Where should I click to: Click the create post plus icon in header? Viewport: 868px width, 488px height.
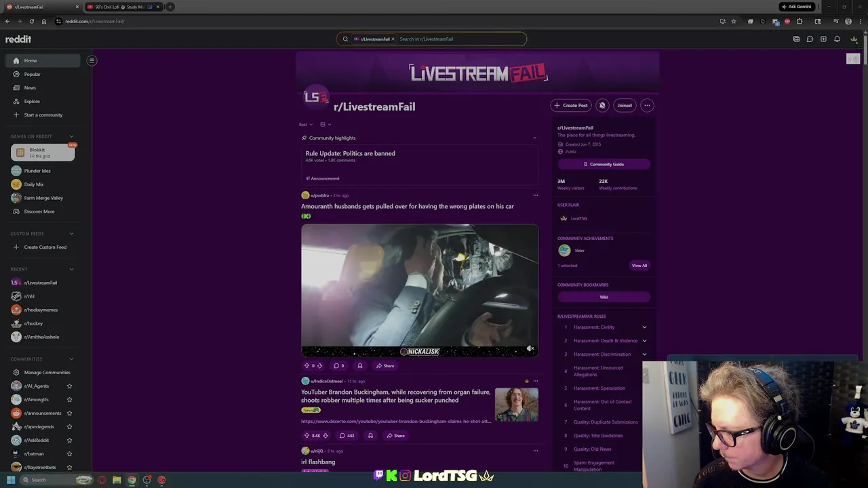point(823,39)
